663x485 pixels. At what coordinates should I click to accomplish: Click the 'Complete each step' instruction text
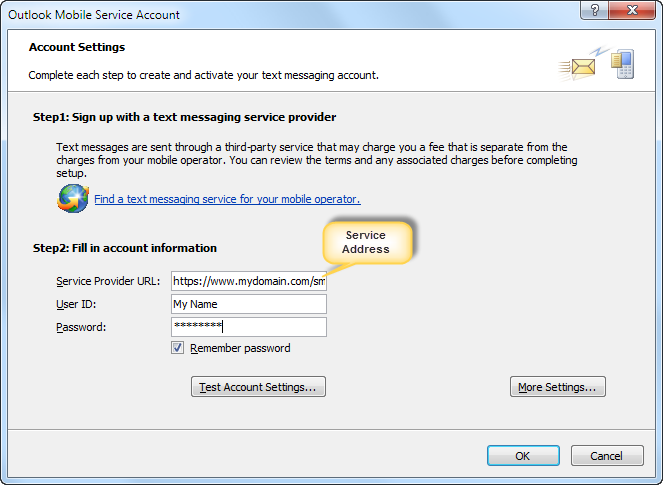(203, 75)
